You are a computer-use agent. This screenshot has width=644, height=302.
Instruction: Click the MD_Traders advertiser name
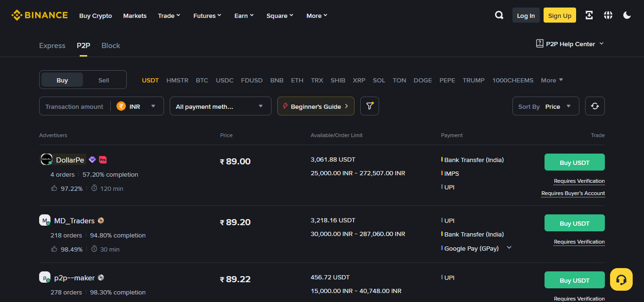74,220
